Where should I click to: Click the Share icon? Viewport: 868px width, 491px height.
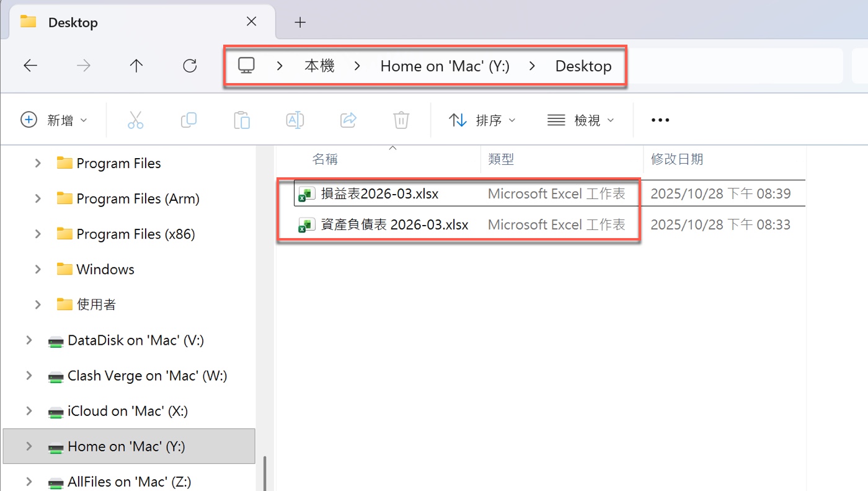click(x=348, y=120)
